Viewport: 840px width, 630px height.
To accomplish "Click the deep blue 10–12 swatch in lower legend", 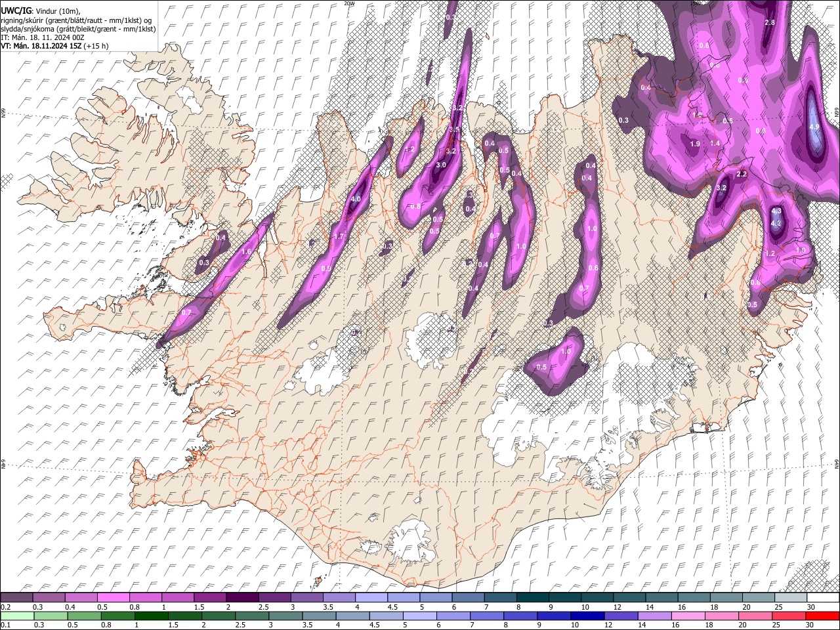I will [587, 616].
